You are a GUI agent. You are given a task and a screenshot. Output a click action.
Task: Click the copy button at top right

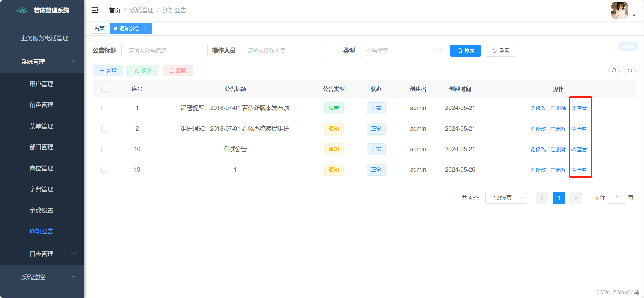(628, 46)
